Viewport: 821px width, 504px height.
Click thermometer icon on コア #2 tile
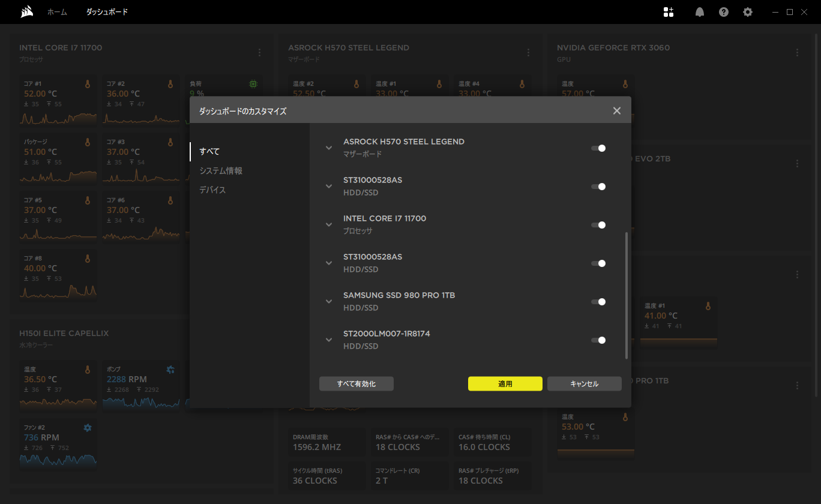pos(170,84)
